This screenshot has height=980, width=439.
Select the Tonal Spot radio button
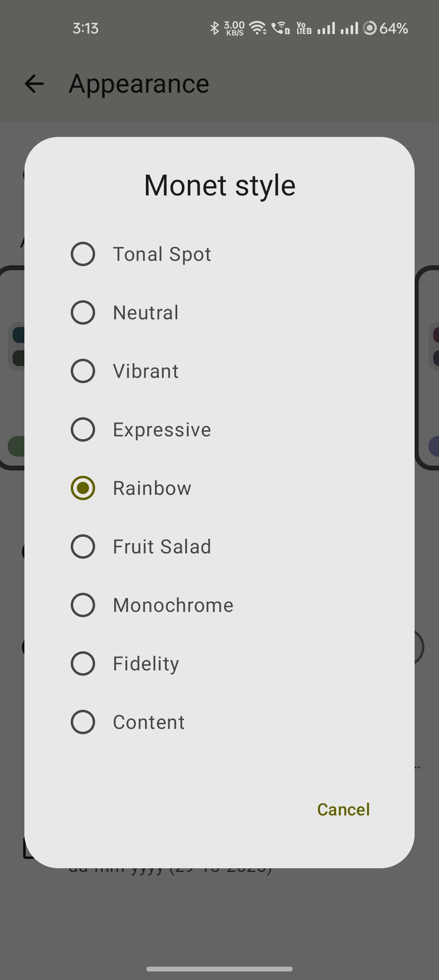click(x=83, y=254)
